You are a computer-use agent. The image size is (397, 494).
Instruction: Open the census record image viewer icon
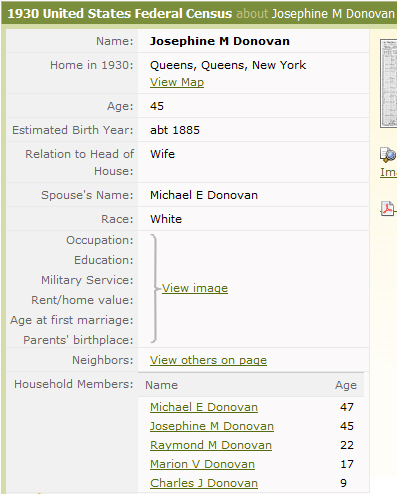pyautogui.click(x=389, y=155)
